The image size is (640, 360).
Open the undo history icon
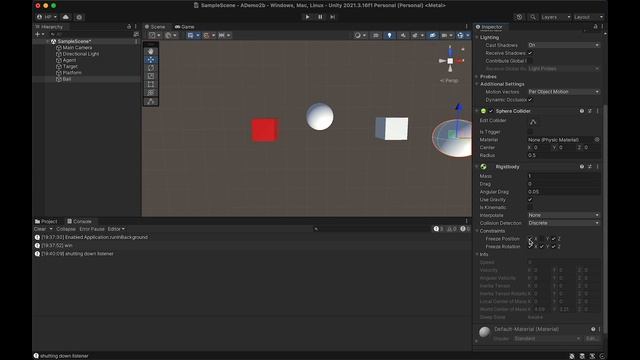click(x=519, y=17)
